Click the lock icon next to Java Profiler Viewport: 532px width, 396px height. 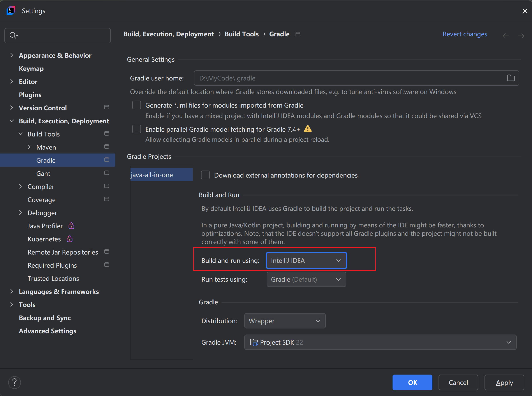(x=71, y=226)
